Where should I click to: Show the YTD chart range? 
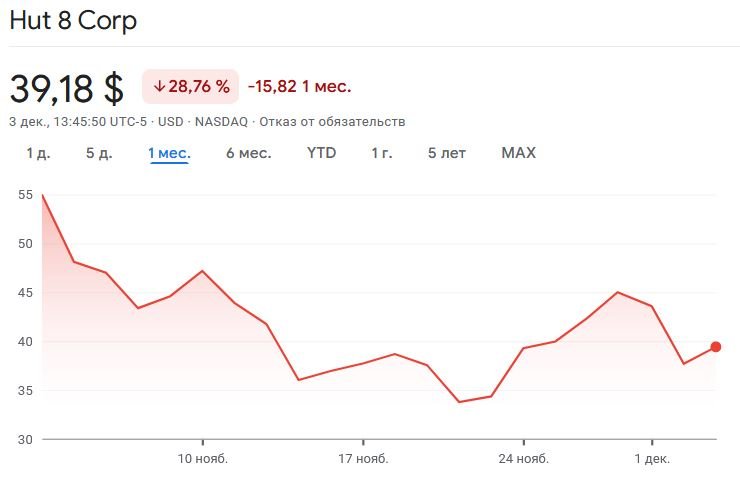click(x=321, y=153)
